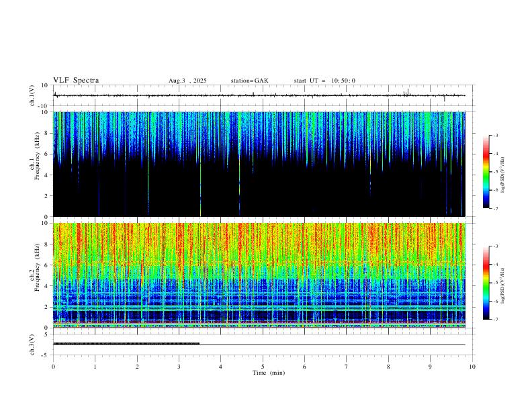This screenshot has height=411, width=532.
Task: Click time-axis tick label "5"
Action: pos(263,367)
